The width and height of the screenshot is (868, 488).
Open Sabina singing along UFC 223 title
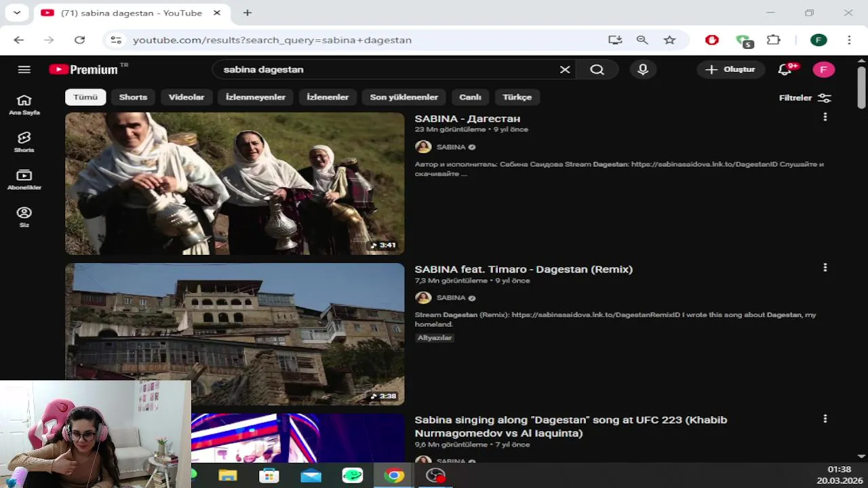(571, 426)
